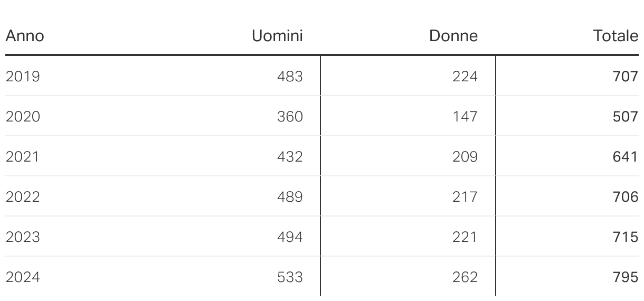The width and height of the screenshot is (644, 301).
Task: Click the Donne column header
Action: coord(453,36)
